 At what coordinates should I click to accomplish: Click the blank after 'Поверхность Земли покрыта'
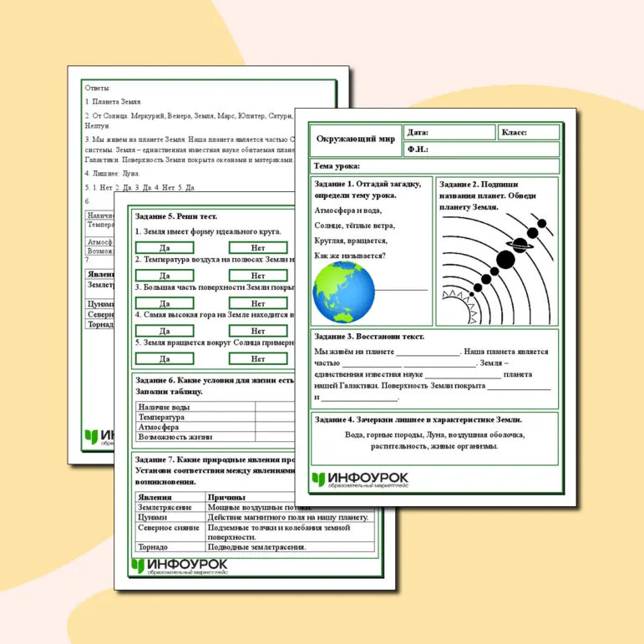click(519, 388)
